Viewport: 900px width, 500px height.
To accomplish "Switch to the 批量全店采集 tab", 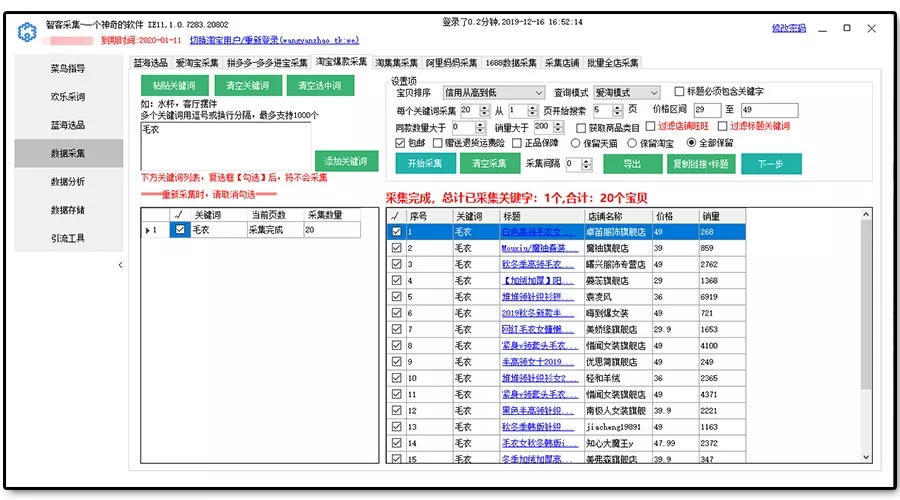I will point(612,63).
